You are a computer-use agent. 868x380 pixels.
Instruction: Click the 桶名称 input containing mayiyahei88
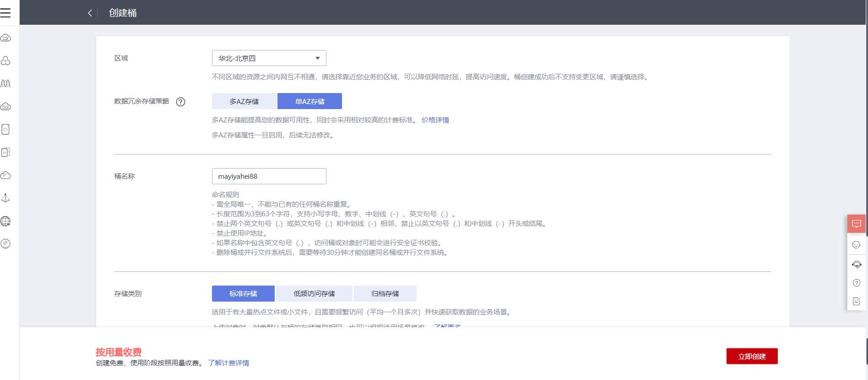click(x=269, y=176)
